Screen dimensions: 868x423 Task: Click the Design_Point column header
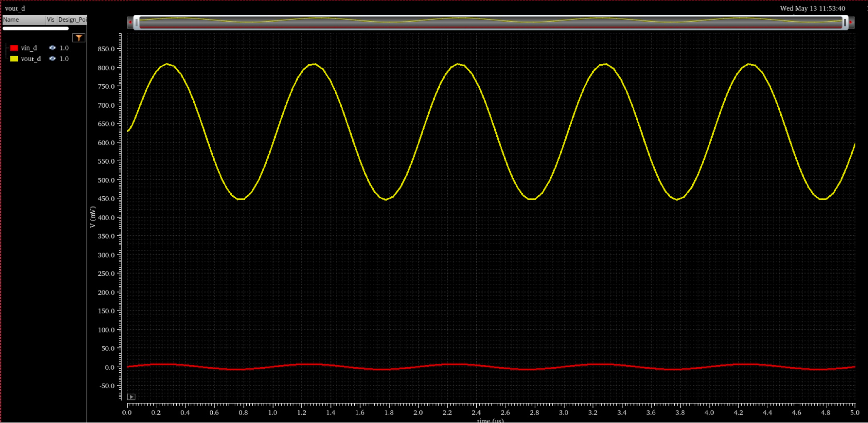(73, 20)
